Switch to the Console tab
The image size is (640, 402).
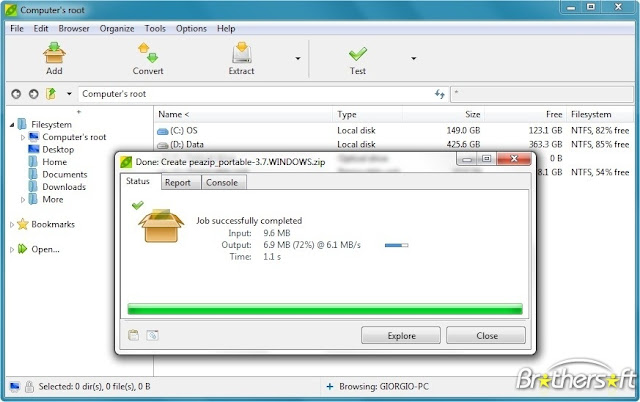tap(222, 183)
